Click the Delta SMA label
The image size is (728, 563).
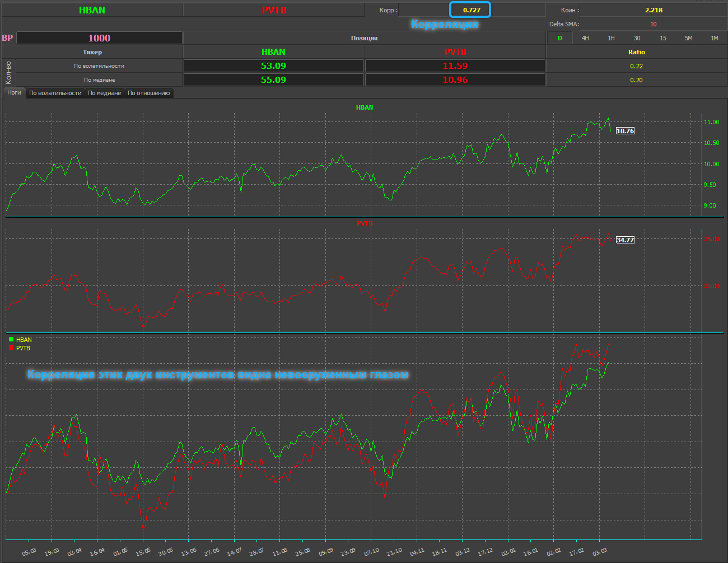click(564, 24)
